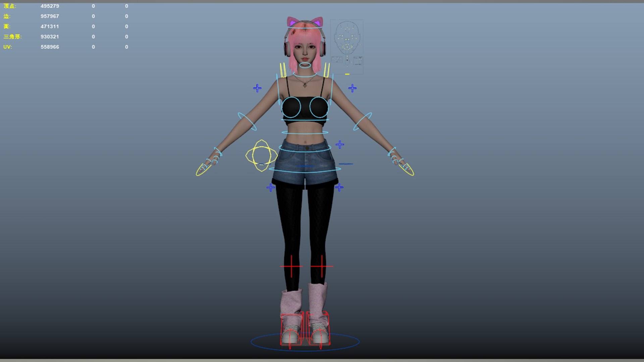Select cyan elbow ring on view-left arm
Screen dimensions: 644x362
pos(247,121)
